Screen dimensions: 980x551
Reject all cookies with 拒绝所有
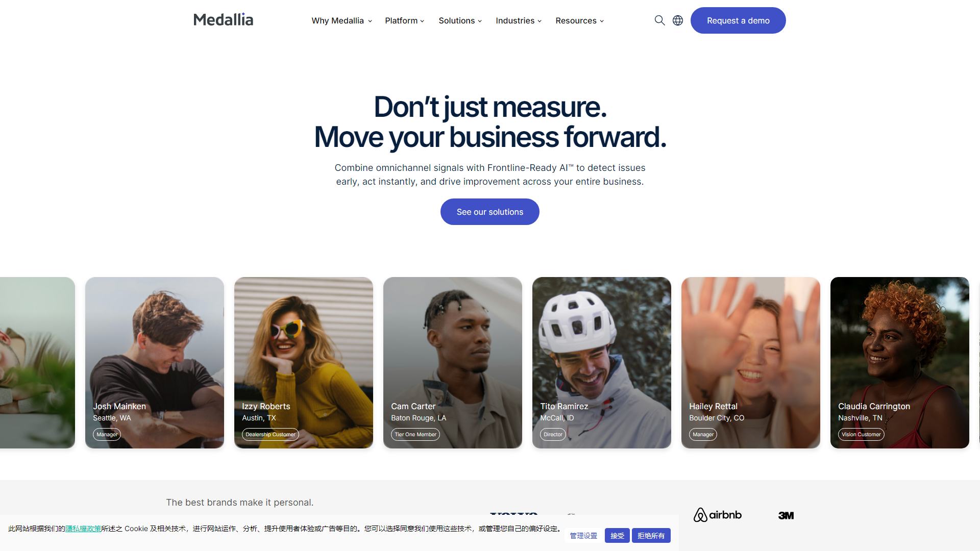[x=651, y=536]
